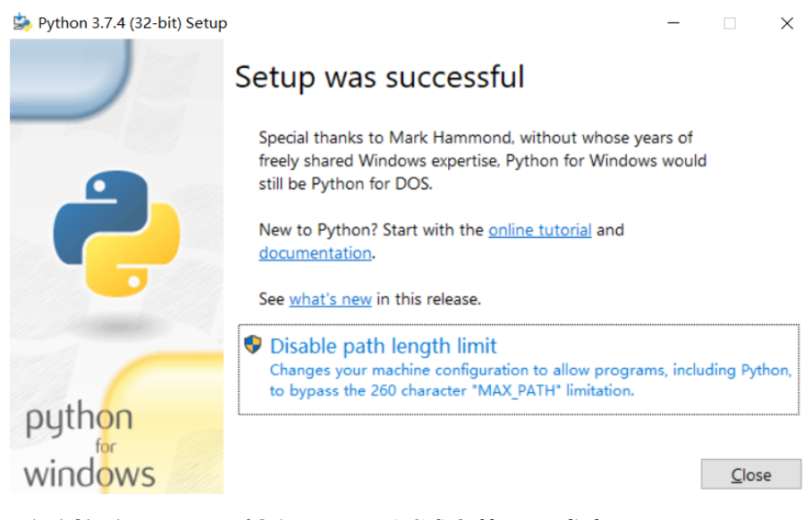Select Disable path length limit
The image size is (812, 520).
click(x=519, y=369)
